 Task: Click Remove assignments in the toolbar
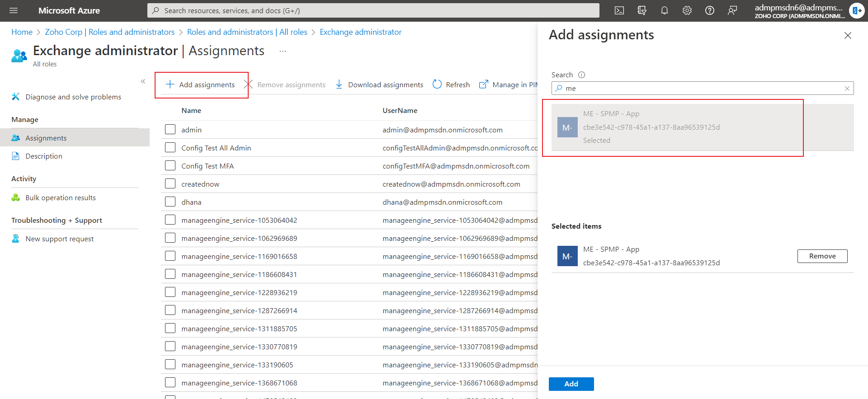[285, 84]
